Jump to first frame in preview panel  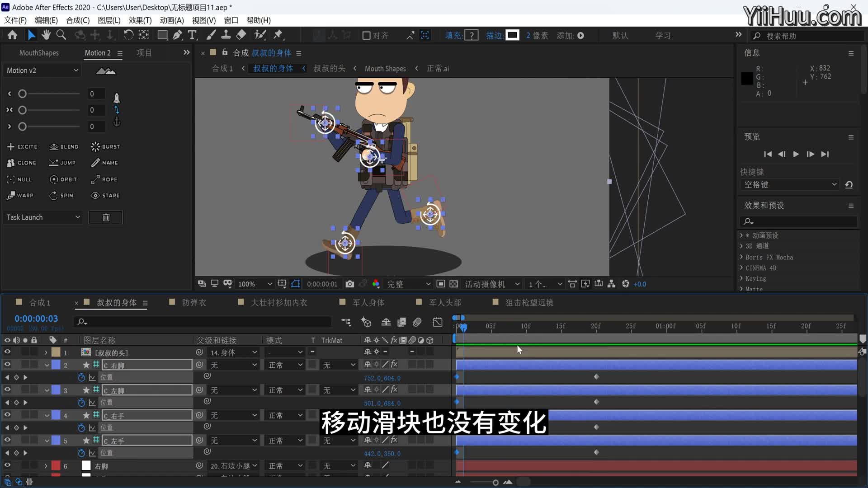coord(768,154)
